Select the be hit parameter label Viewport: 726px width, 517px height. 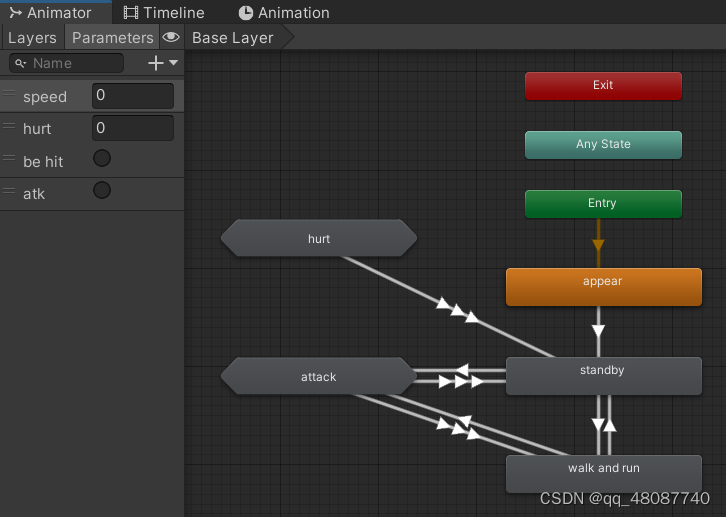[x=43, y=162]
